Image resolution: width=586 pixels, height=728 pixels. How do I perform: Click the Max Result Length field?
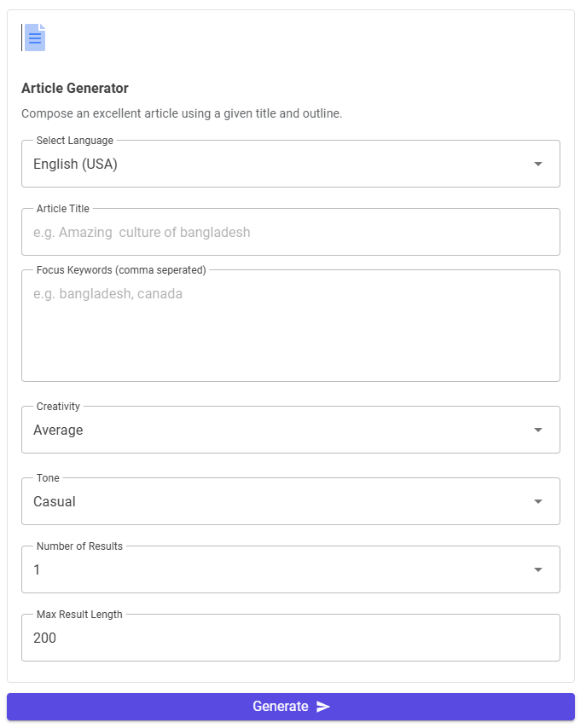click(x=290, y=638)
